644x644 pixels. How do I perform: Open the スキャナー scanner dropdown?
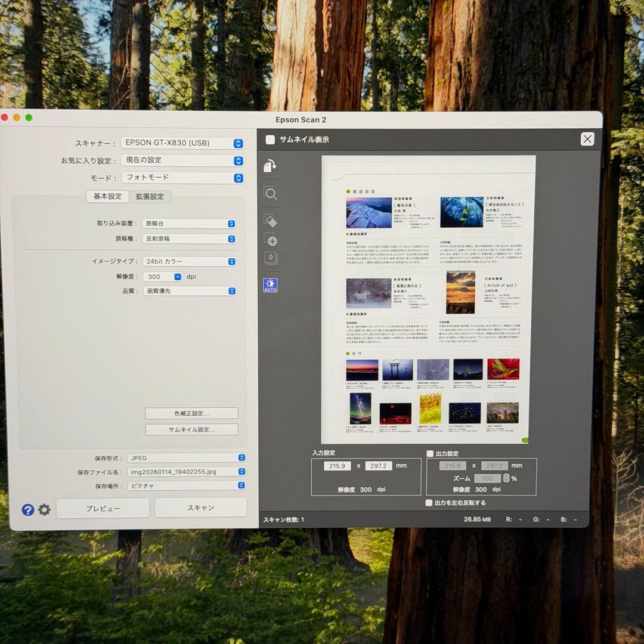pyautogui.click(x=182, y=143)
